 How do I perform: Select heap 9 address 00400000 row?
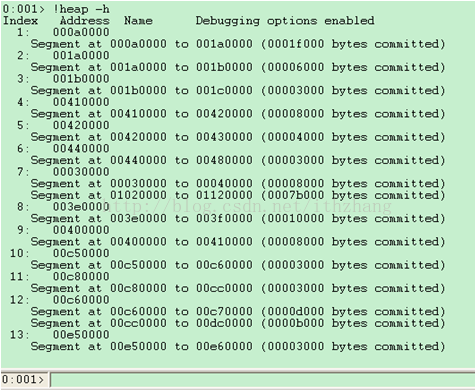click(63, 230)
